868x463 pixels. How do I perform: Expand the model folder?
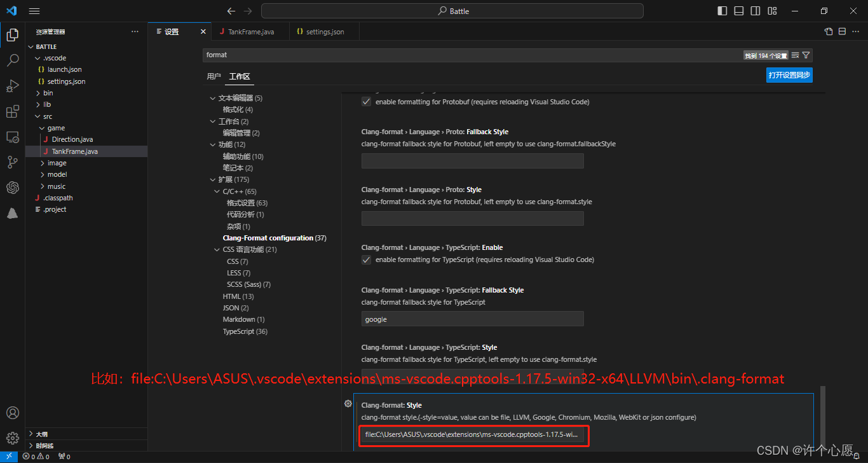[x=42, y=174]
